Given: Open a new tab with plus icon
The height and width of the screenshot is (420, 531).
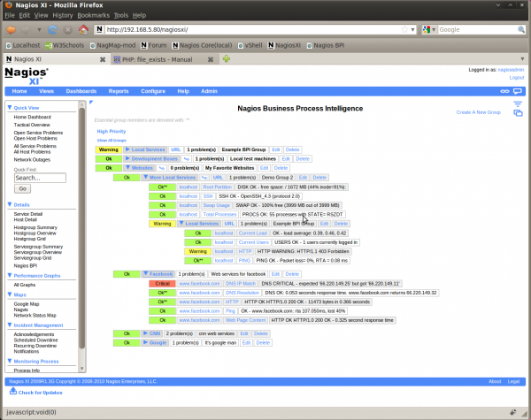Looking at the screenshot, I should click(x=227, y=58).
